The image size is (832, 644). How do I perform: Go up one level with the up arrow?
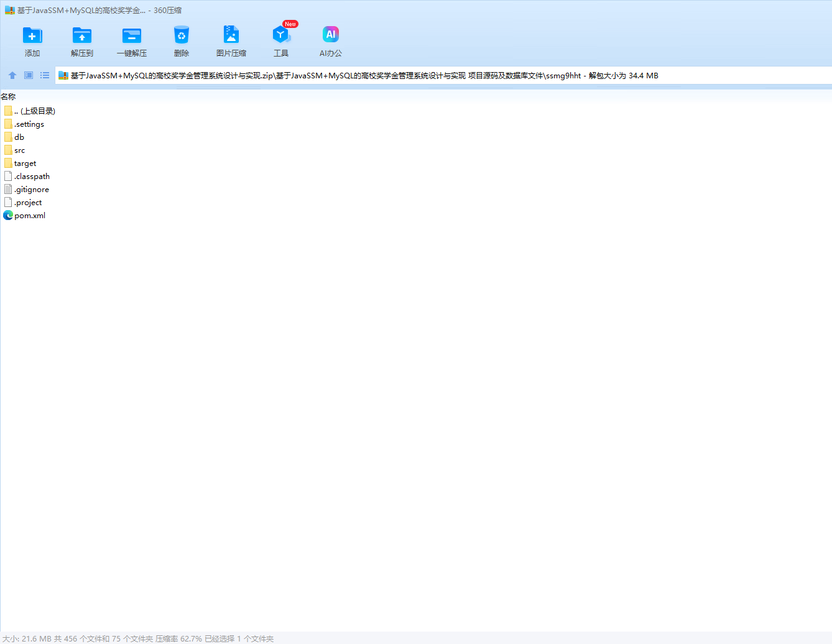pos(12,75)
